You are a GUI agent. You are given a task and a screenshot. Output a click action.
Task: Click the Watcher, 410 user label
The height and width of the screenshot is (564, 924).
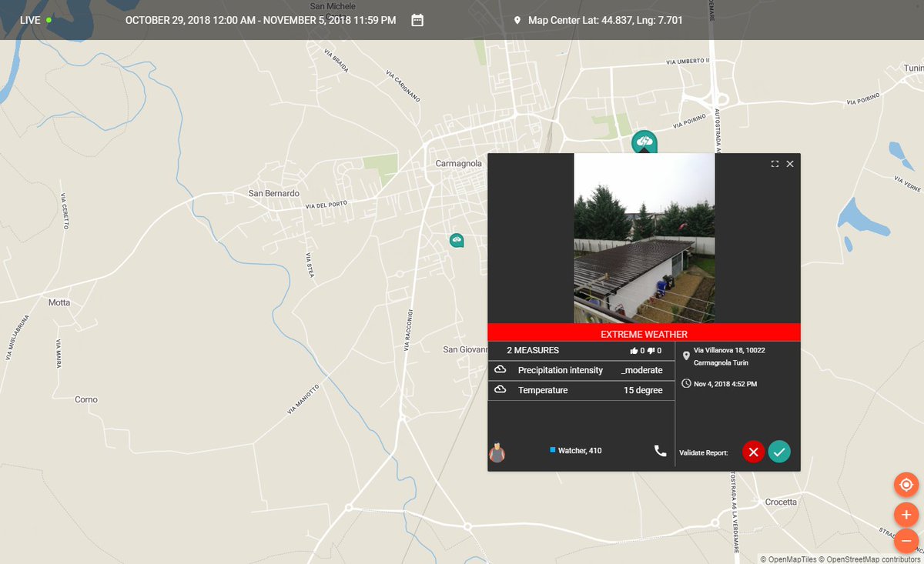pos(580,451)
